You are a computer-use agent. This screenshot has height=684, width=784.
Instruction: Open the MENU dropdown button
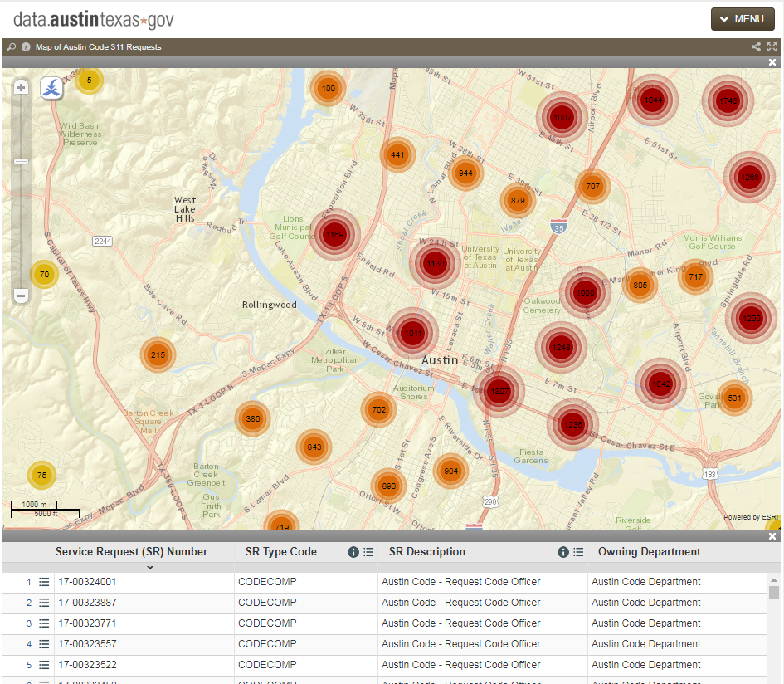click(x=742, y=19)
